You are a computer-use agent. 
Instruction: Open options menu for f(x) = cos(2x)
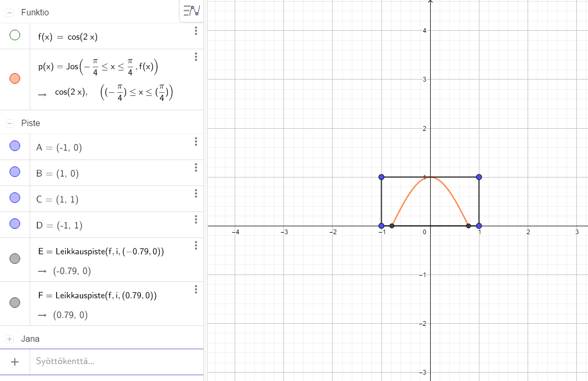196,31
